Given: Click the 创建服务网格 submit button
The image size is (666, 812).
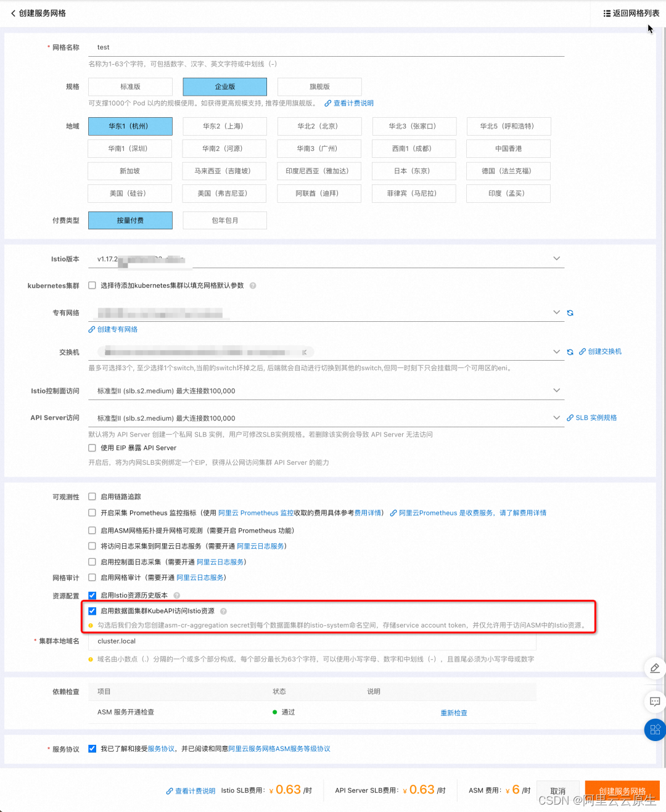Looking at the screenshot, I should coord(622,790).
